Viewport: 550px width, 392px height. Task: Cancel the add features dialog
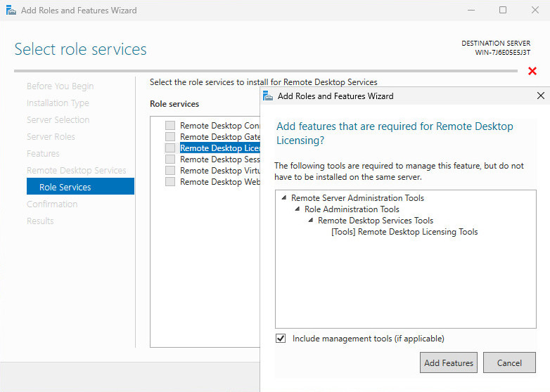[x=509, y=362]
